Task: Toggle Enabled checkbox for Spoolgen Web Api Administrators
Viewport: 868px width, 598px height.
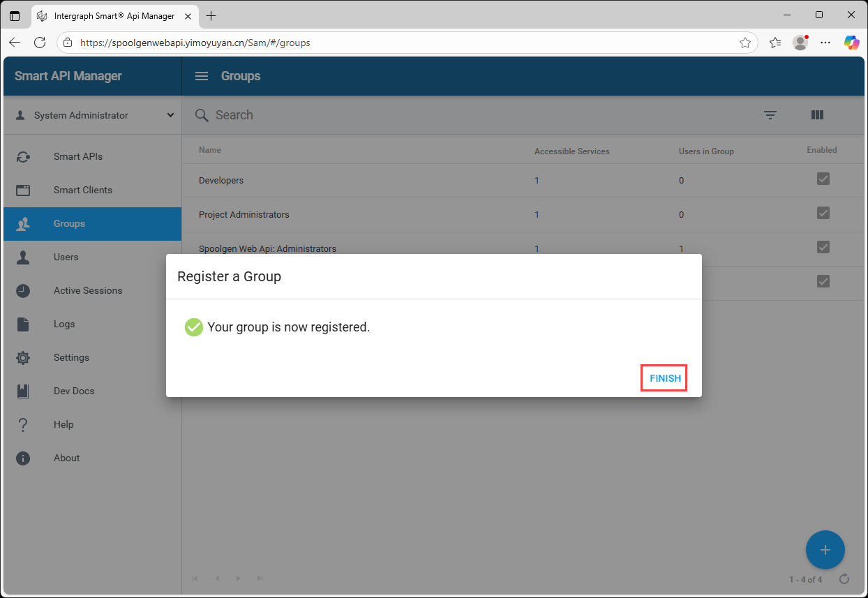Action: click(823, 247)
